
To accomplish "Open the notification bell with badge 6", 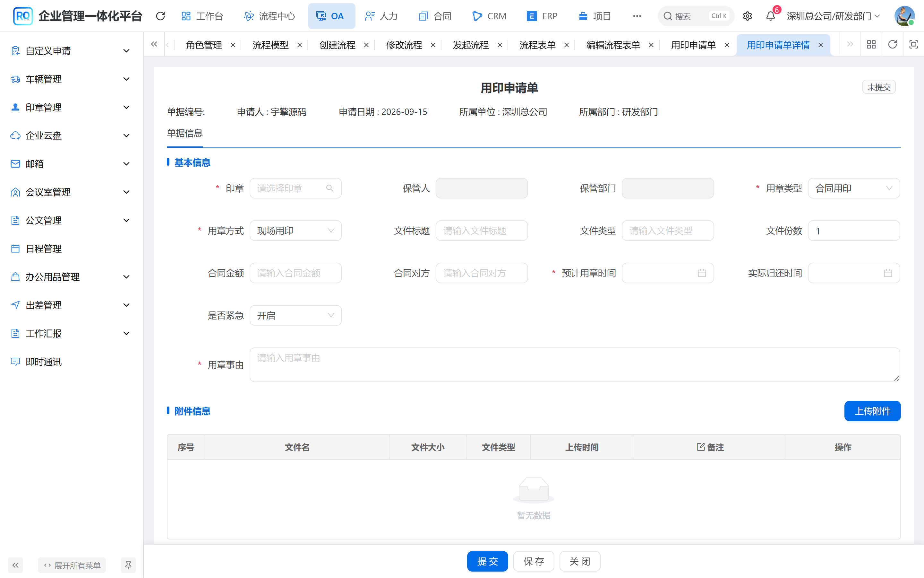I will pyautogui.click(x=771, y=16).
